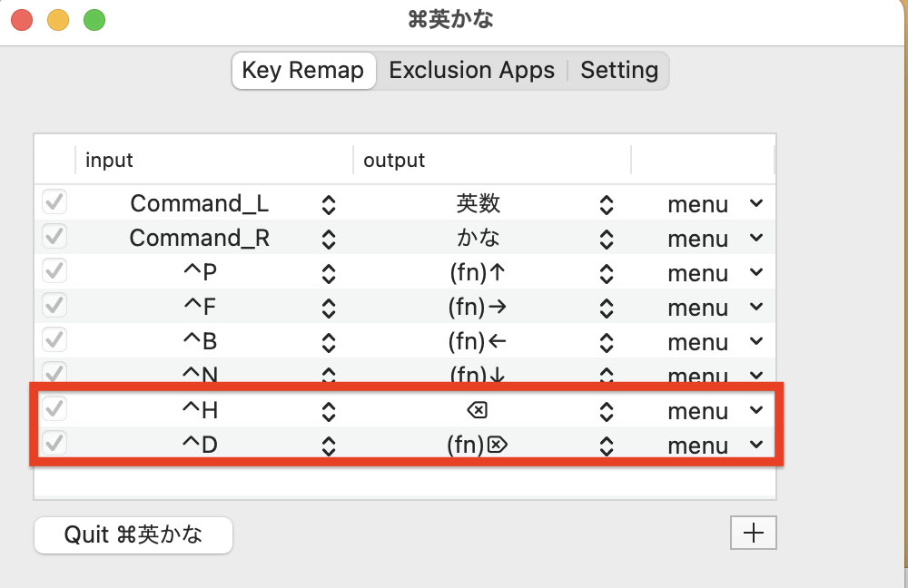The image size is (908, 588).
Task: Uncheck the ^H remap checkbox
Action: [x=54, y=408]
